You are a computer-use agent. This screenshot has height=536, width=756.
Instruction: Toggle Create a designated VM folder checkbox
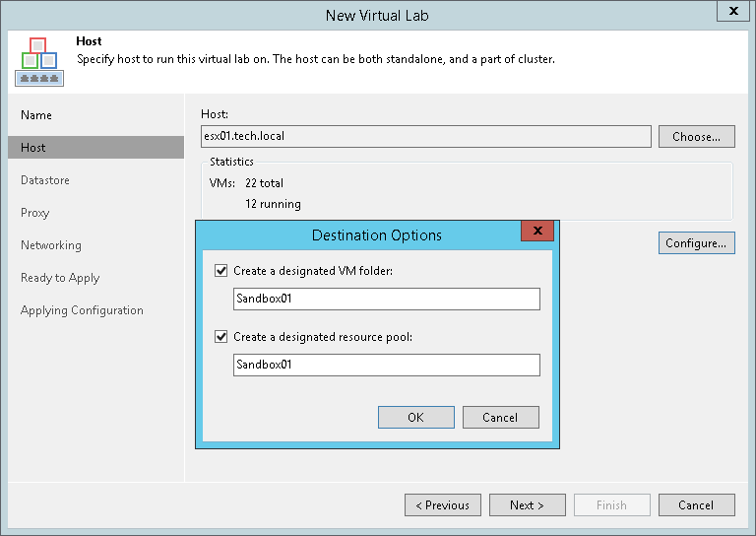pyautogui.click(x=220, y=270)
